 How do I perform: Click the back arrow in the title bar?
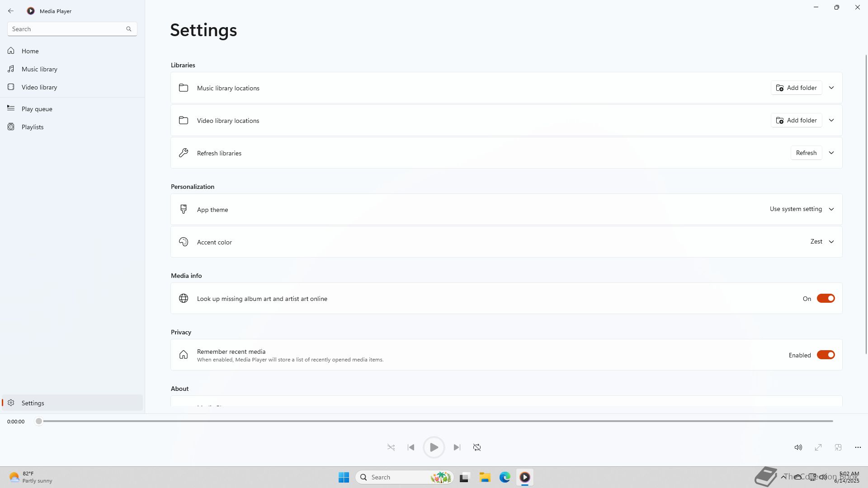[x=11, y=11]
